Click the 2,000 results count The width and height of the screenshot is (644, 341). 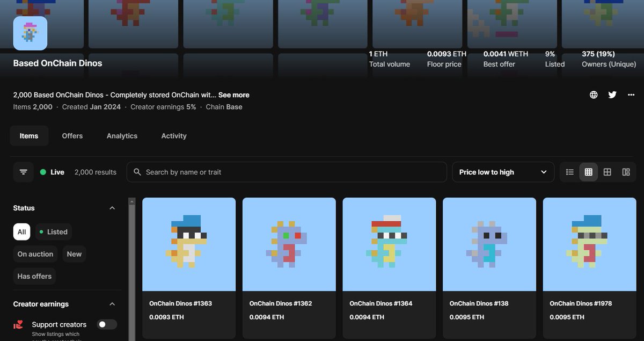point(96,172)
